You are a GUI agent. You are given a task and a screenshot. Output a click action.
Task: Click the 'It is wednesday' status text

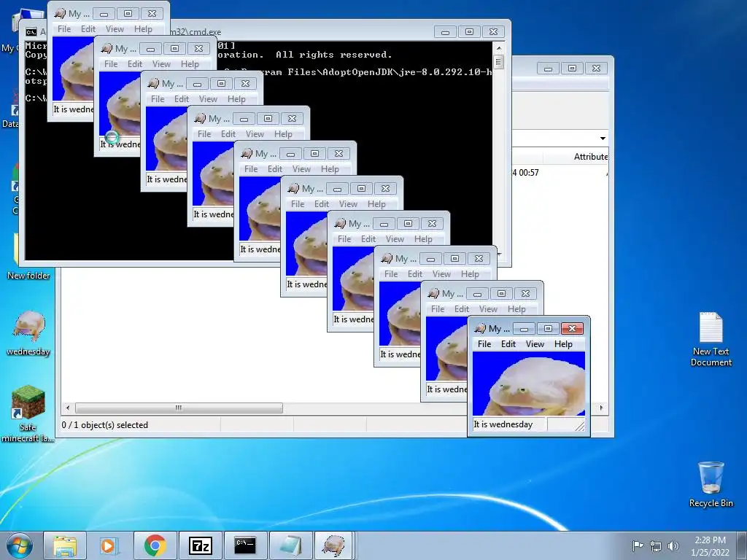point(503,424)
